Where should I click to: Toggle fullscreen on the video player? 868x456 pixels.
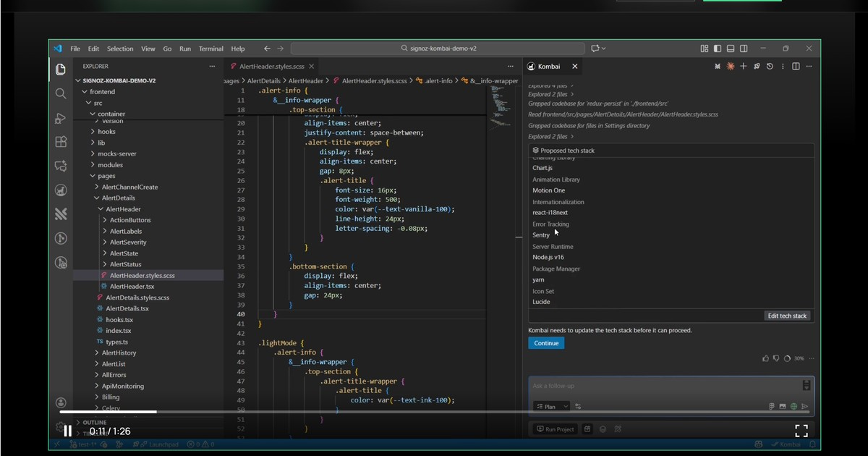click(801, 431)
